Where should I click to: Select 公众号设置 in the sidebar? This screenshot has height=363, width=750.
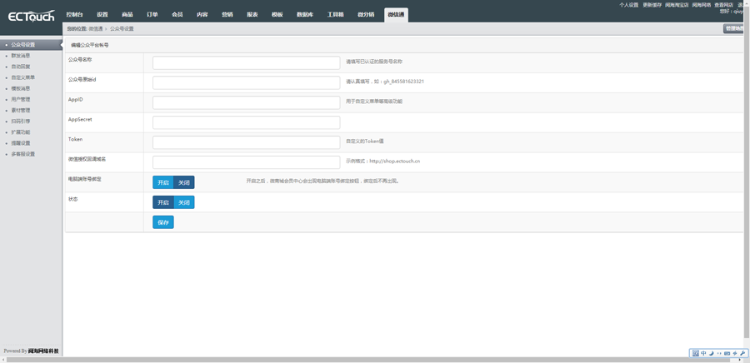point(31,44)
